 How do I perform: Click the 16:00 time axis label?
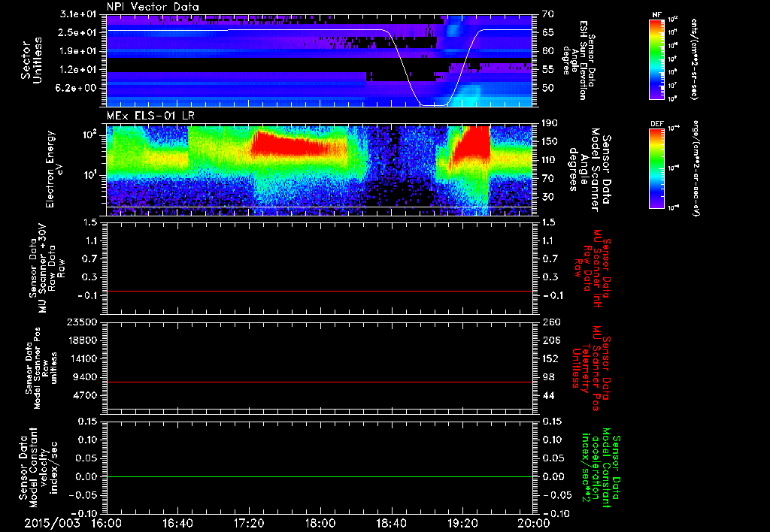pyautogui.click(x=107, y=523)
